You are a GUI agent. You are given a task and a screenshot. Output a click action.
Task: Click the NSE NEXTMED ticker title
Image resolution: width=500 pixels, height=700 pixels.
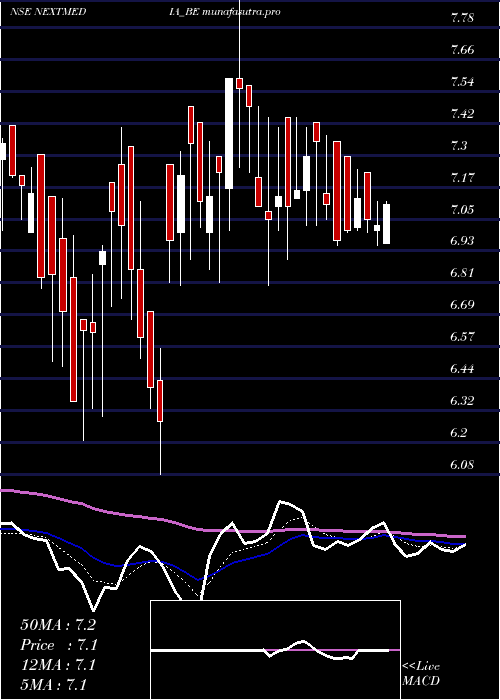click(48, 12)
